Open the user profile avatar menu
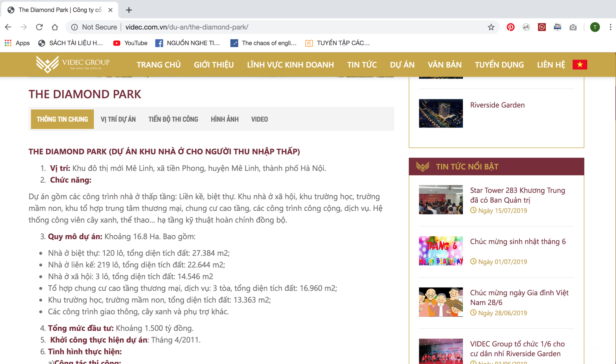Screen dimensions: 616x364 pos(595,27)
